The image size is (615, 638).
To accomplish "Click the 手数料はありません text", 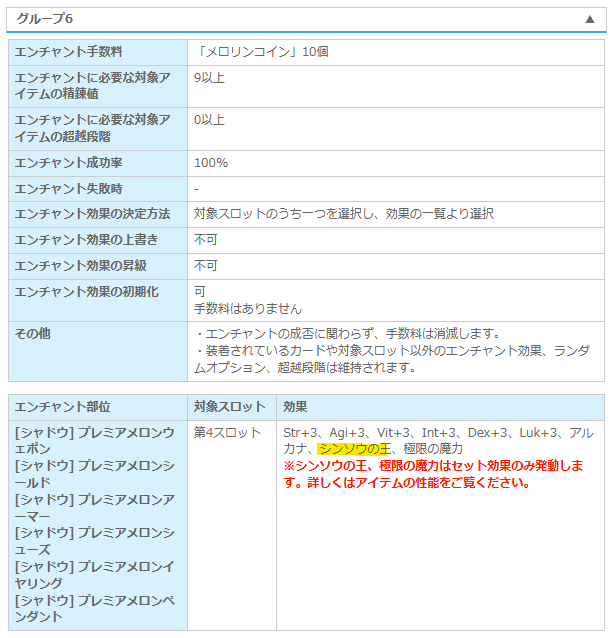I will point(248,309).
